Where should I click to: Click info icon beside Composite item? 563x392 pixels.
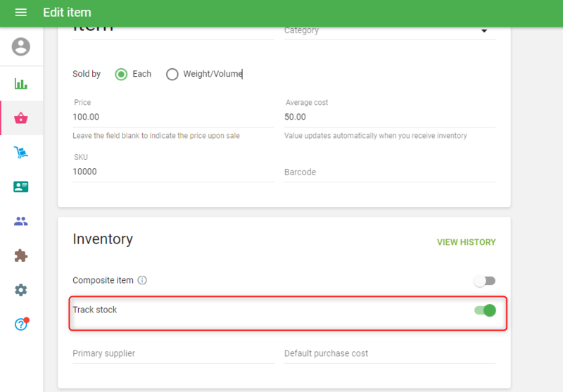coord(142,280)
